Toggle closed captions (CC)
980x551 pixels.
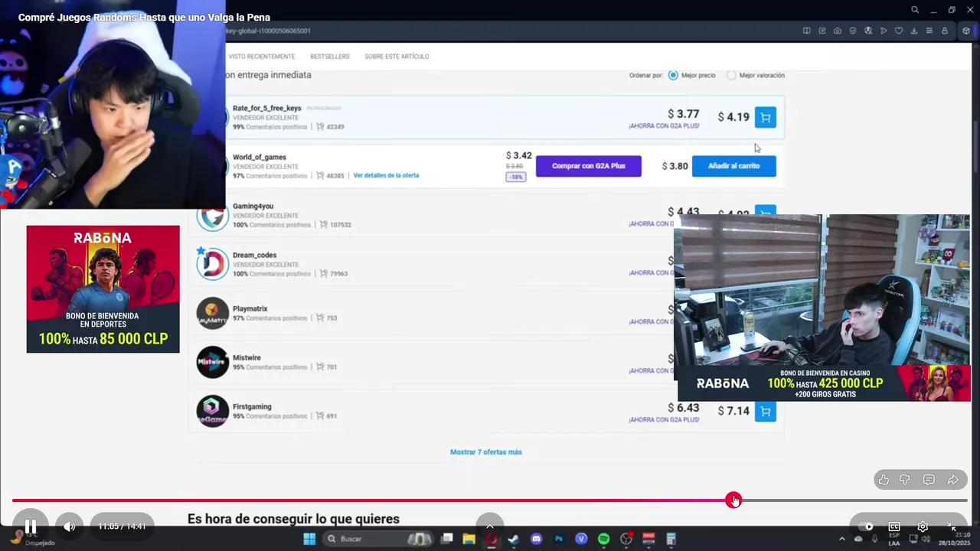click(893, 527)
